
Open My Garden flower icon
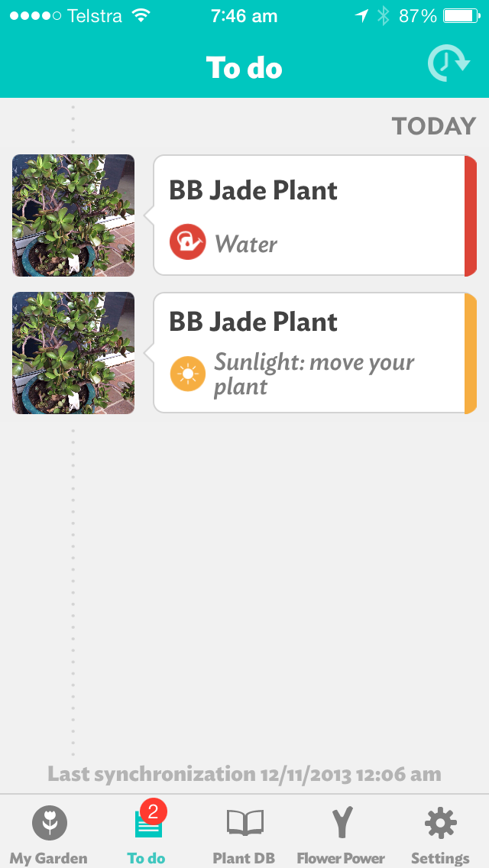pos(49,824)
